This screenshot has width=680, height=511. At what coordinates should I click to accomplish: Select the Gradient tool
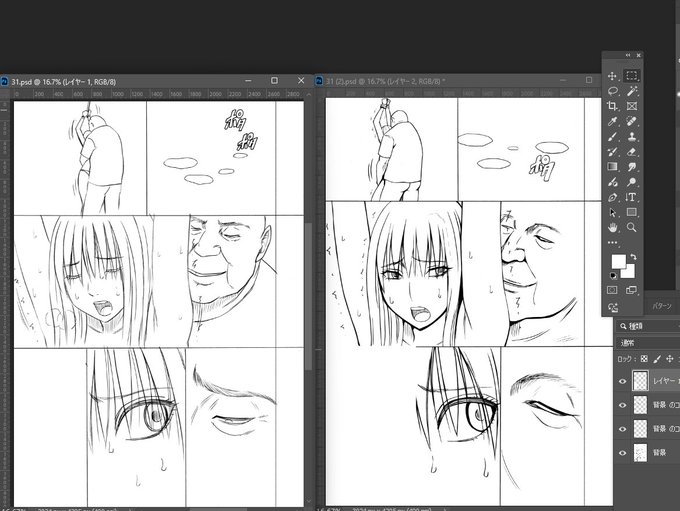(612, 167)
